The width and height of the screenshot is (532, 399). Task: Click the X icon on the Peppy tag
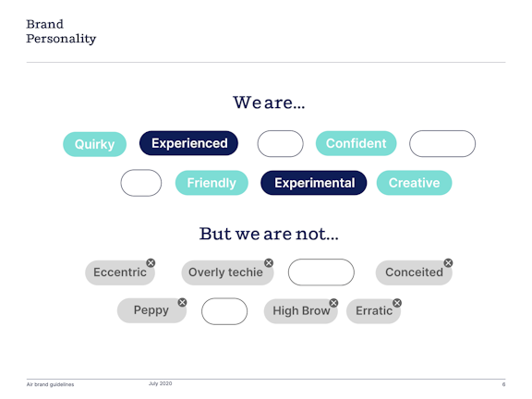pos(182,302)
